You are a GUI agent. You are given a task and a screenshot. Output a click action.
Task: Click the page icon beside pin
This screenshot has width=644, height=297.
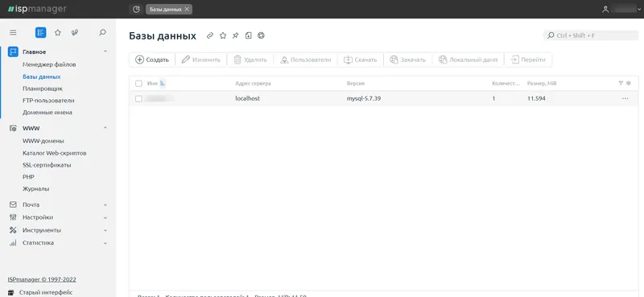click(248, 35)
